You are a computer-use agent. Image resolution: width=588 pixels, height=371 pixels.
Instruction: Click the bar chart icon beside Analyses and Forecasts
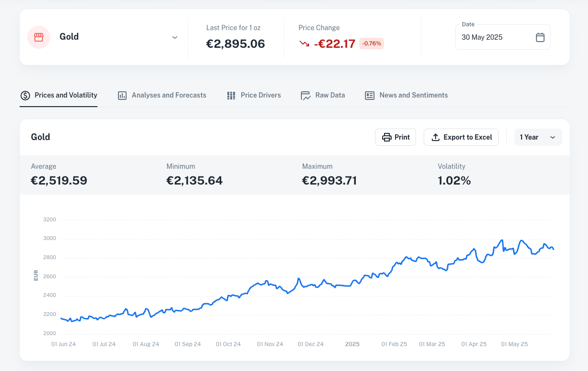(x=122, y=95)
